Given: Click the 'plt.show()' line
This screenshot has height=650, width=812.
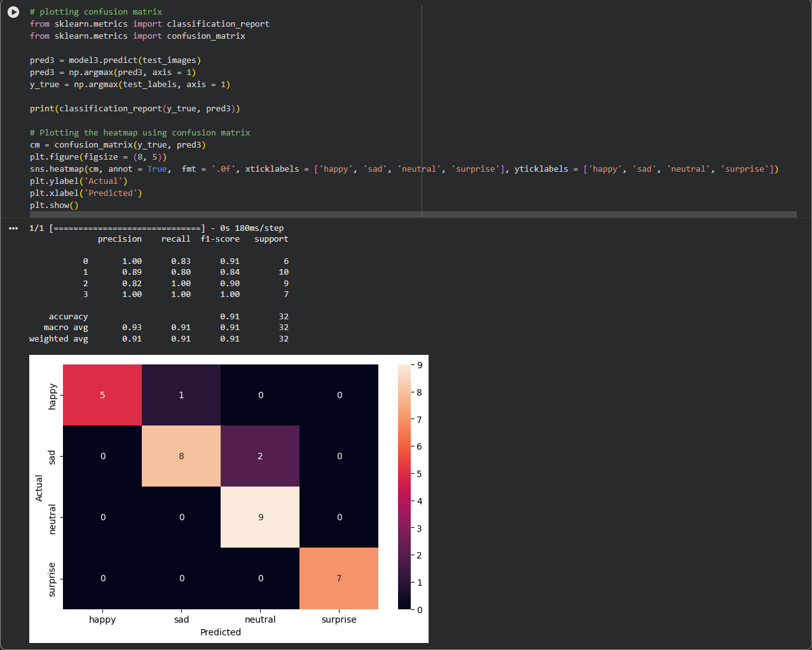Looking at the screenshot, I should pos(54,205).
